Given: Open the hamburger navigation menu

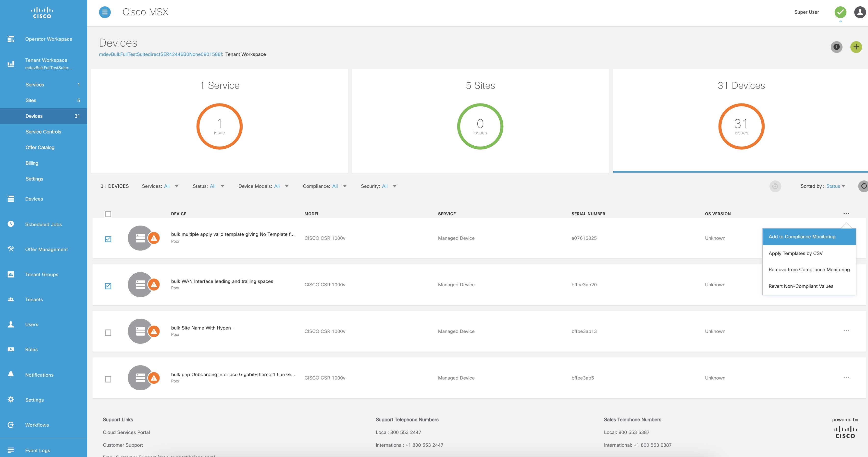Looking at the screenshot, I should [x=104, y=12].
